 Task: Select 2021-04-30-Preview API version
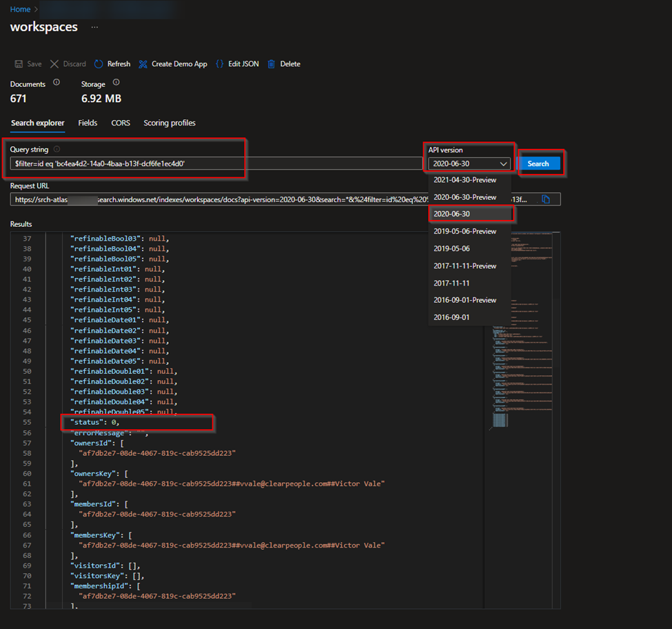pos(465,180)
